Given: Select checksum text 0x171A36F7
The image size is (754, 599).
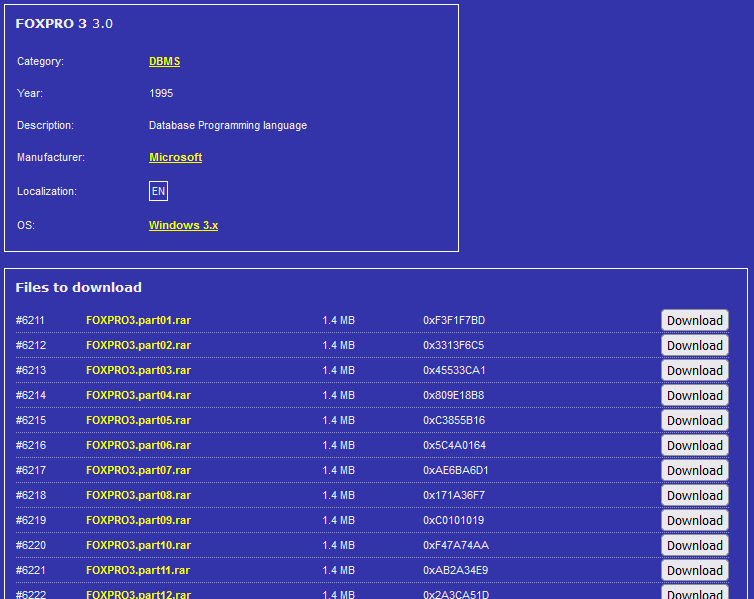Looking at the screenshot, I should 454,495.
